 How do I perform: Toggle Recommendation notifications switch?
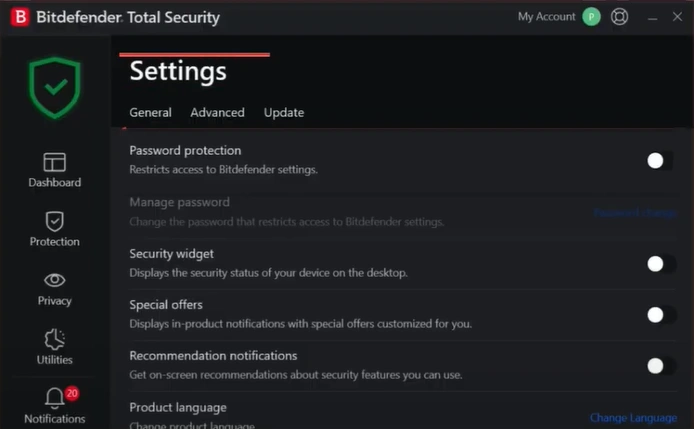[x=658, y=366]
